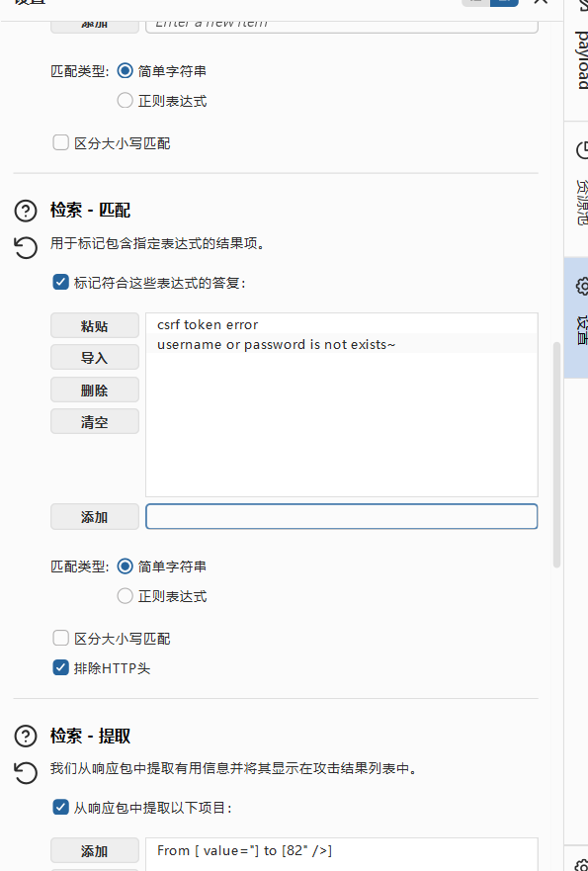Select the 'csrf token error' list entry
Image resolution: width=588 pixels, height=871 pixels.
342,324
